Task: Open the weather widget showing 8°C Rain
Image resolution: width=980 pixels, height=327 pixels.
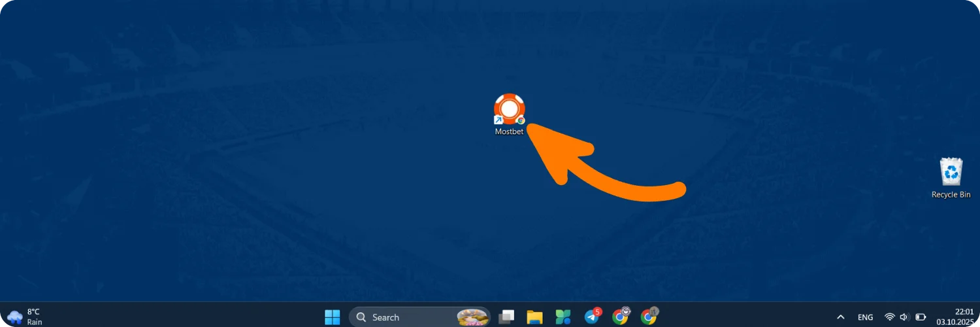Action: pos(25,317)
